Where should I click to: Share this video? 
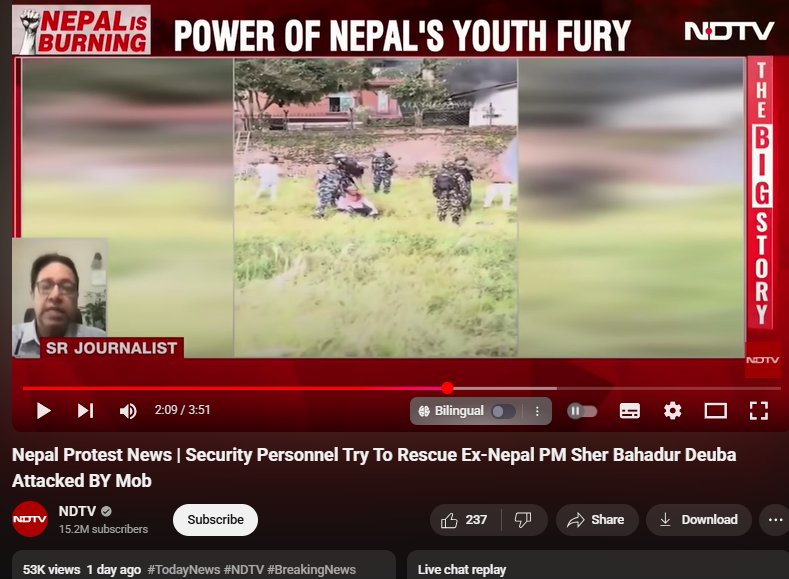tap(597, 520)
